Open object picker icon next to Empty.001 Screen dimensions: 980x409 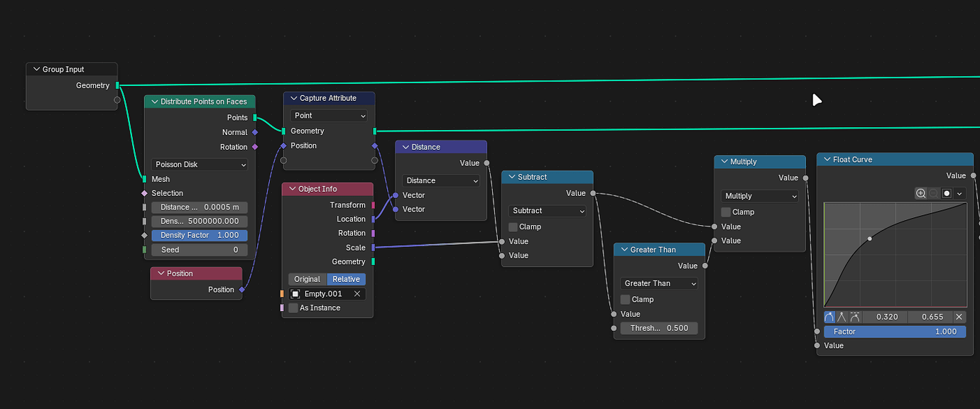coord(296,294)
